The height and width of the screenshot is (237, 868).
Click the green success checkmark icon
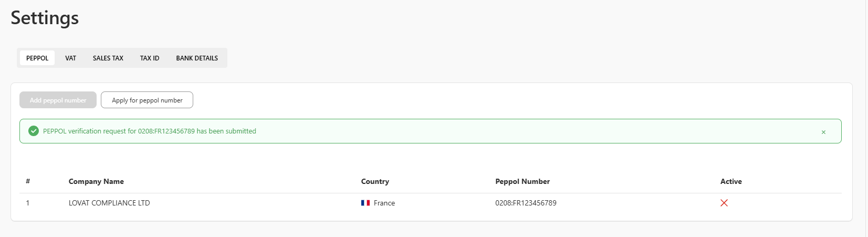[34, 131]
